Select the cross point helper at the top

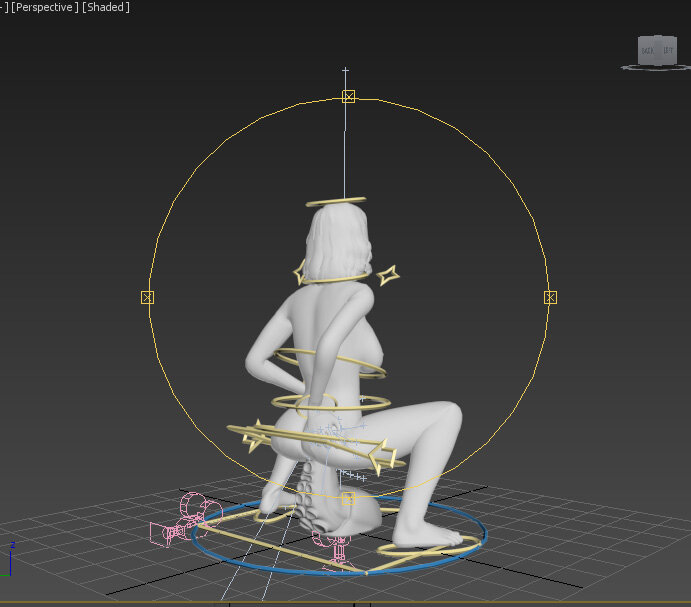pos(346,71)
